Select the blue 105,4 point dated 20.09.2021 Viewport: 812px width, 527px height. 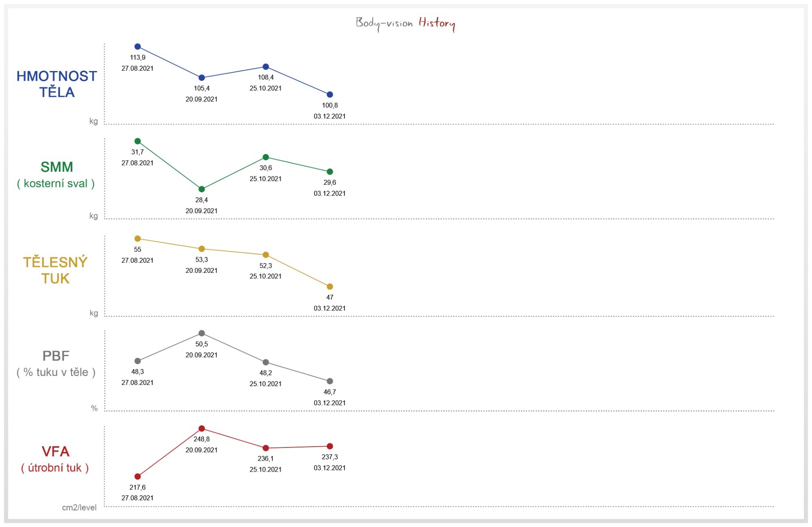pyautogui.click(x=202, y=78)
